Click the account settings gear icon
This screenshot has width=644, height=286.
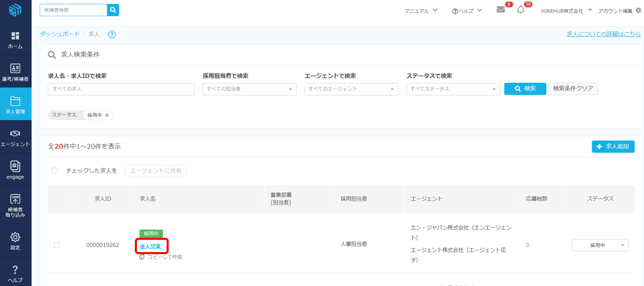coord(638,10)
